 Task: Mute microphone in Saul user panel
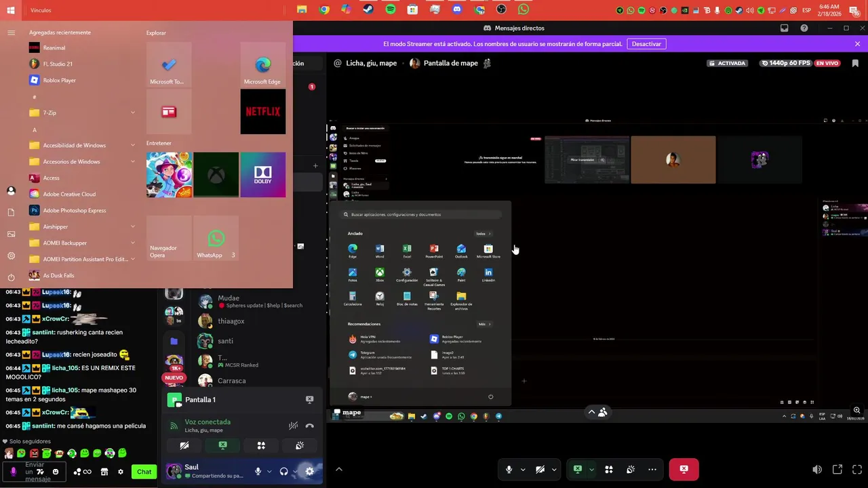(258, 471)
